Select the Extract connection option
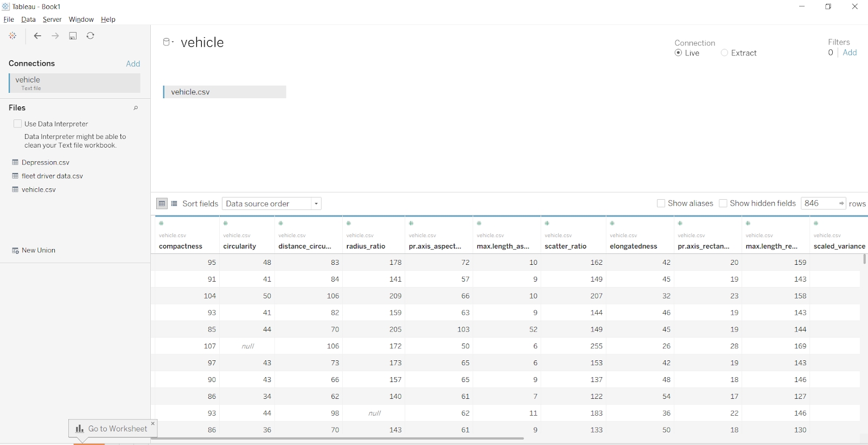Screen dimensions: 868x445 point(724,53)
